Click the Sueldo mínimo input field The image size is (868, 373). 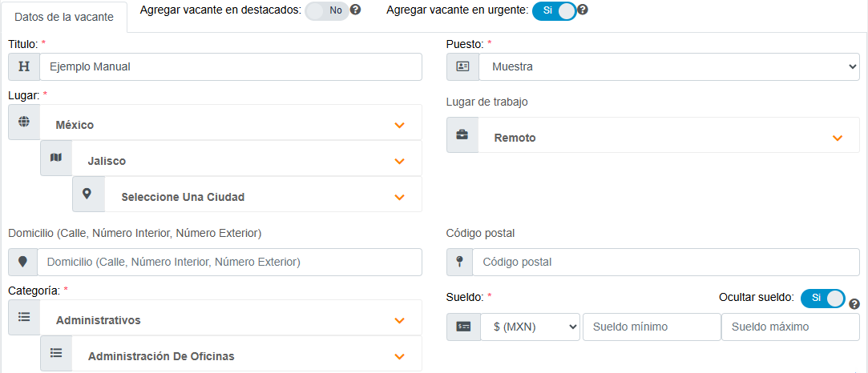[x=652, y=327]
